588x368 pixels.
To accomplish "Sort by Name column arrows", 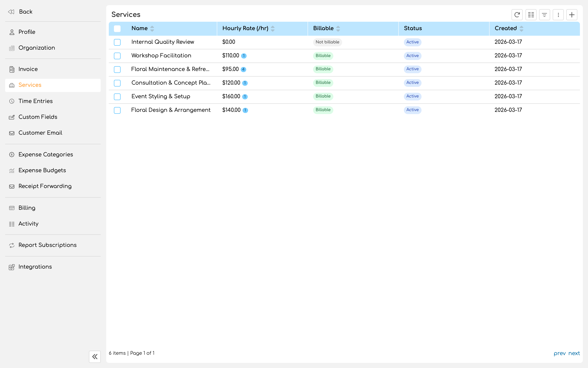I will tap(152, 29).
